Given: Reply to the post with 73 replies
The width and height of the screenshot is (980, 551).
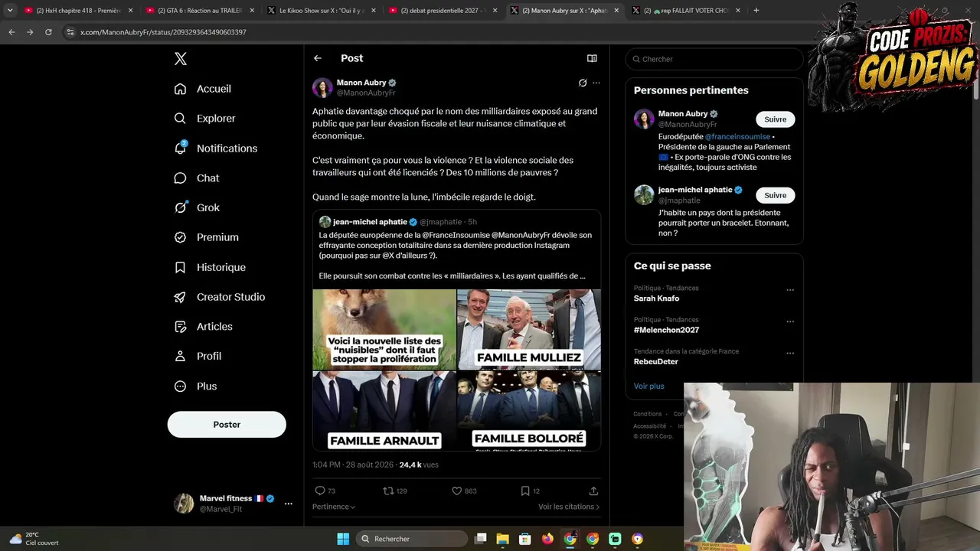Looking at the screenshot, I should pyautogui.click(x=320, y=491).
